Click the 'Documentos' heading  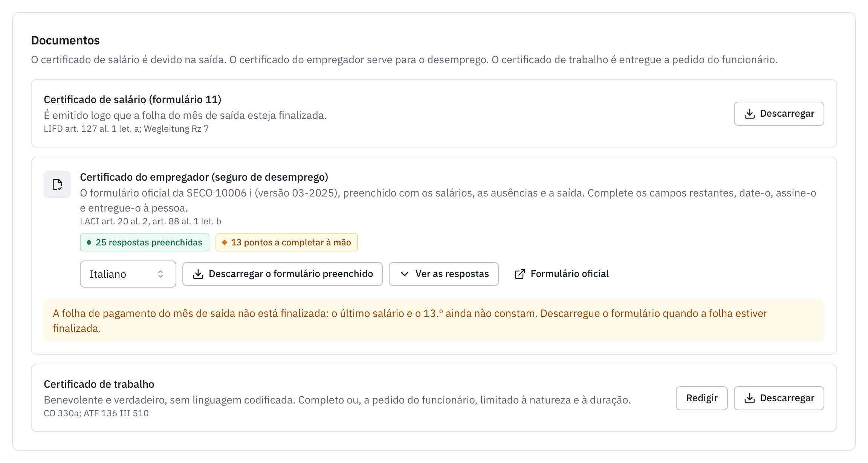(65, 40)
